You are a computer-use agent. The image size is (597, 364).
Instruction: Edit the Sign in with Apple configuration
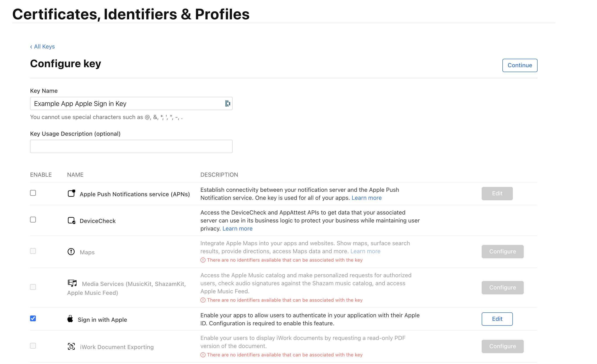497,319
